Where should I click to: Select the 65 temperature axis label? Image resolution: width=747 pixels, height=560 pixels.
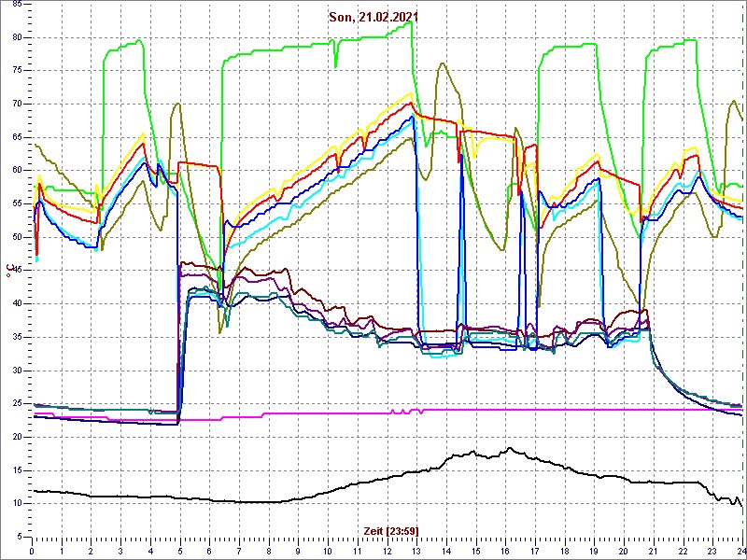pos(16,137)
